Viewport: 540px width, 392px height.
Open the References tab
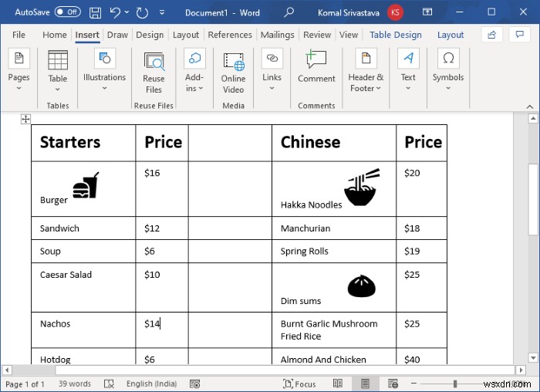click(x=230, y=35)
